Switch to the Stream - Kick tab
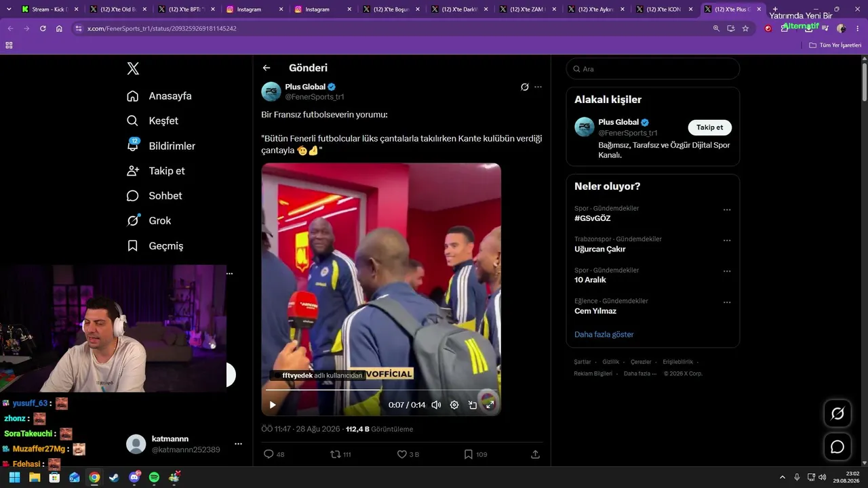The image size is (868, 488). pyautogui.click(x=49, y=9)
